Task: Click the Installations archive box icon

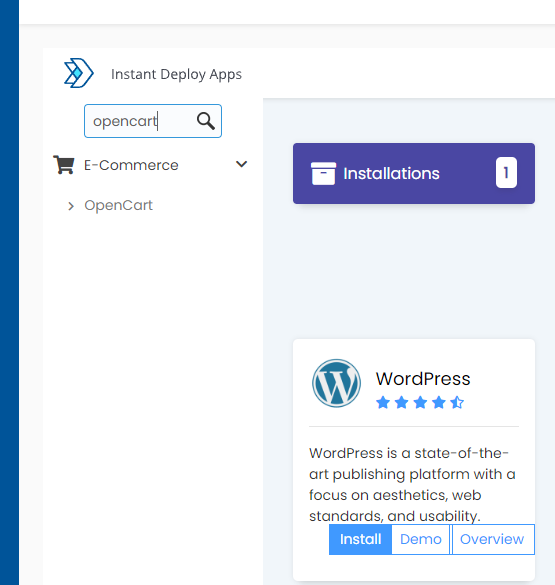Action: [323, 173]
